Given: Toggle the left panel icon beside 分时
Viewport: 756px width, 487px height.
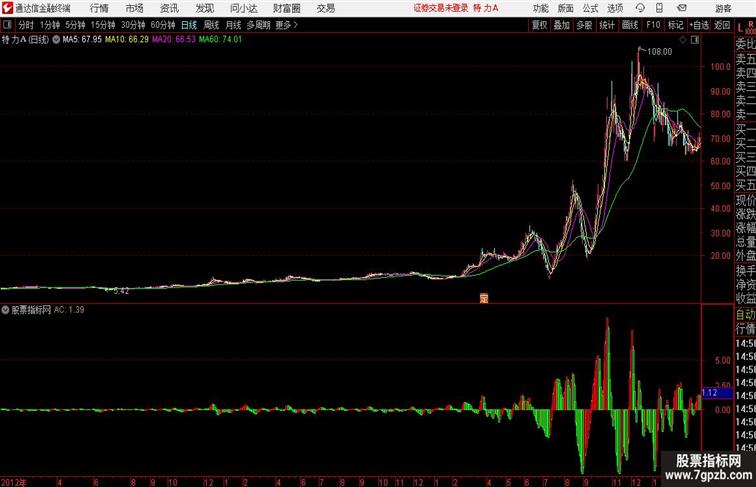Looking at the screenshot, I should [7, 25].
